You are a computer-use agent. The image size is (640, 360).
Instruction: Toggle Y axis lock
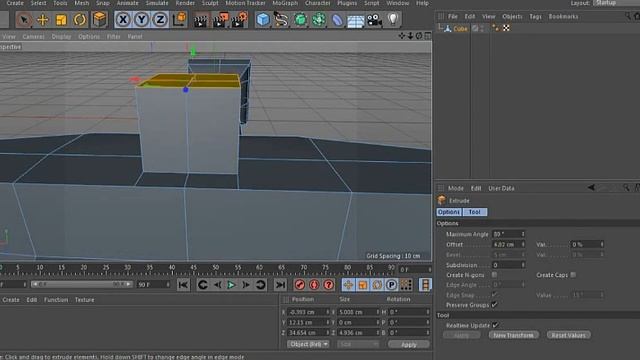tap(142, 20)
